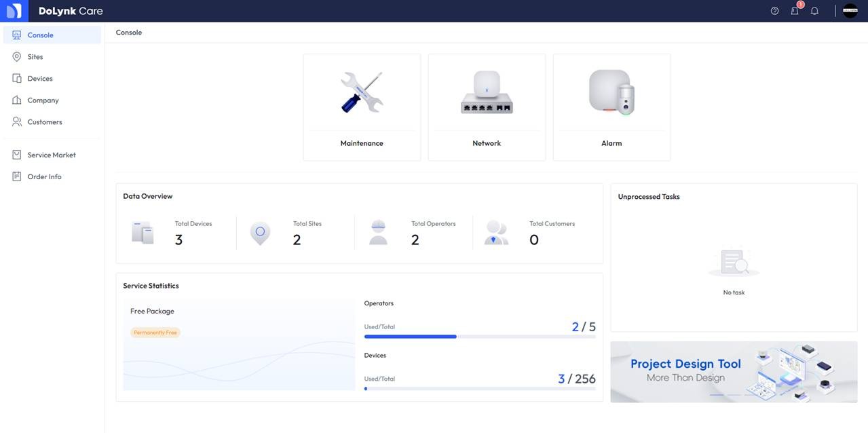
Task: Click the Total Operators person icon
Action: (x=378, y=233)
